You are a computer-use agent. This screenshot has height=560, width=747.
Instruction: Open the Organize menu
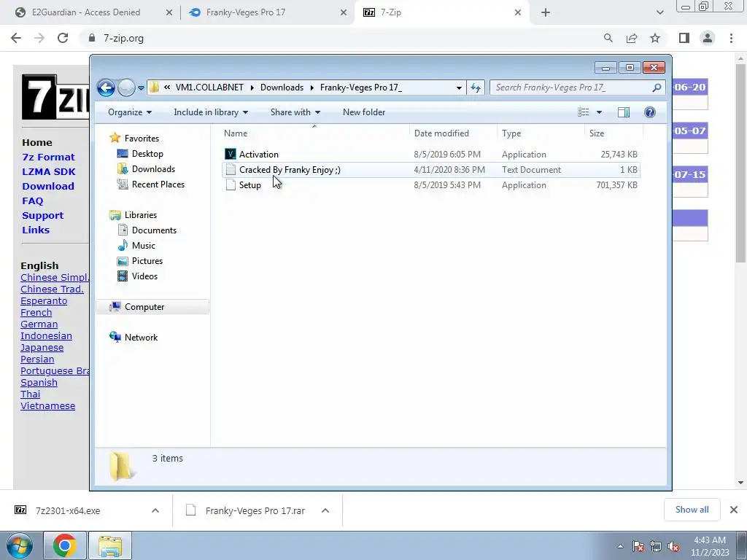pos(130,112)
